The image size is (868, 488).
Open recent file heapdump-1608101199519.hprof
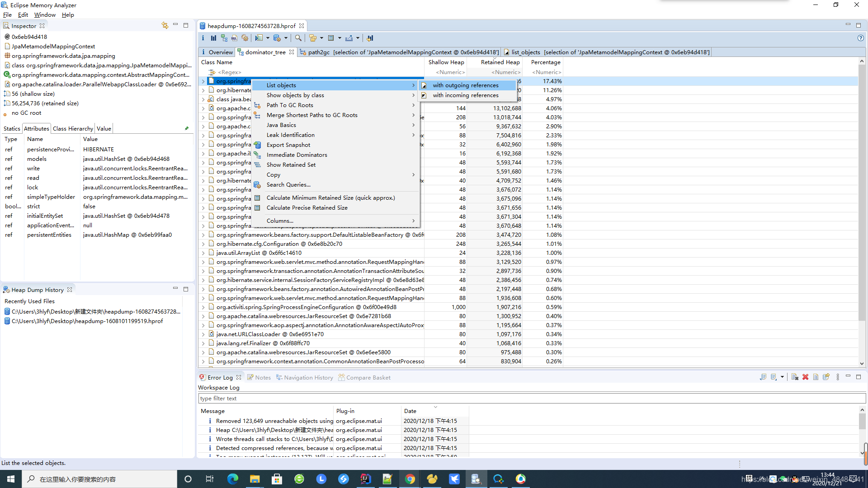pyautogui.click(x=87, y=321)
